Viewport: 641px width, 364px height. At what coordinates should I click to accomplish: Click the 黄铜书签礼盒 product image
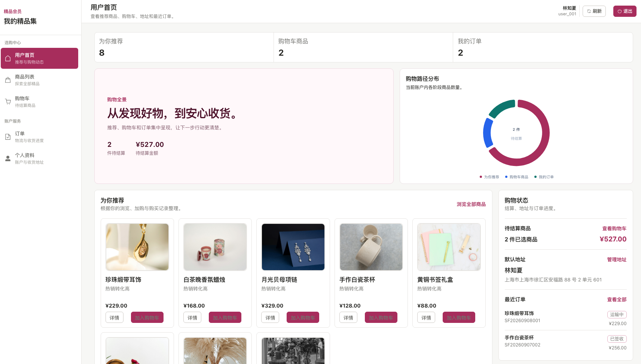click(x=449, y=247)
